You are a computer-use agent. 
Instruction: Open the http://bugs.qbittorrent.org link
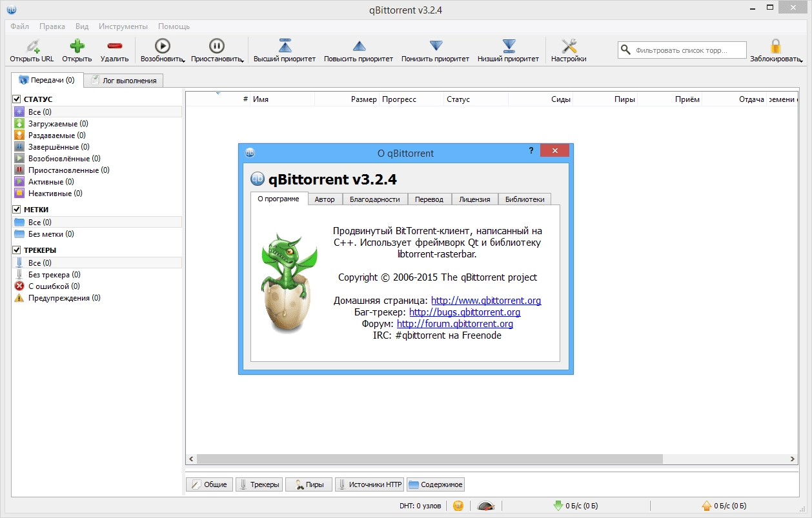pyautogui.click(x=465, y=312)
